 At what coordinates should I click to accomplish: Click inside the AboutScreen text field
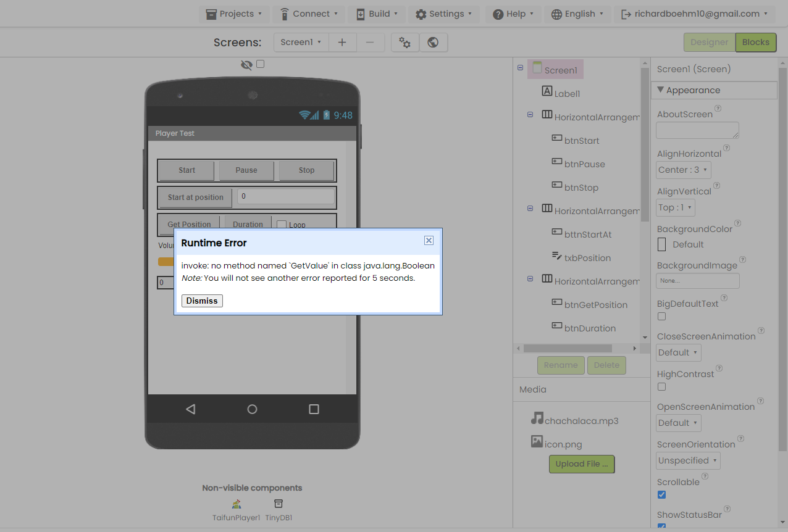(x=697, y=130)
